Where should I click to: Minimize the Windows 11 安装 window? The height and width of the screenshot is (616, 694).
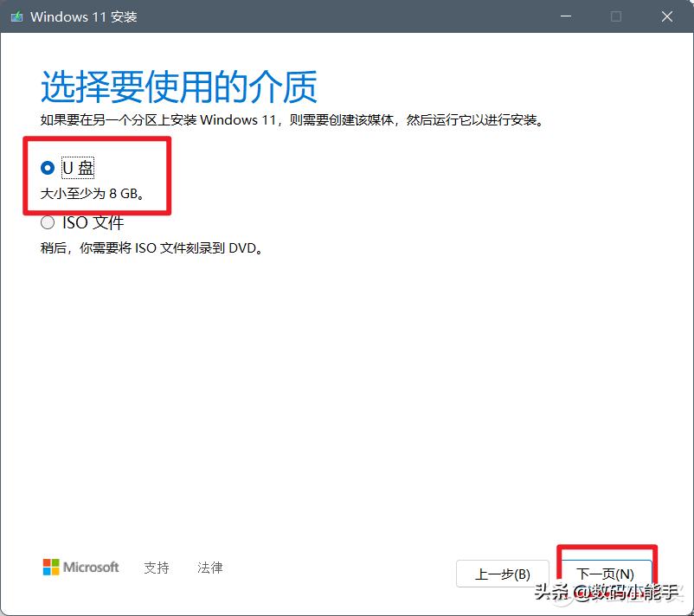point(563,16)
